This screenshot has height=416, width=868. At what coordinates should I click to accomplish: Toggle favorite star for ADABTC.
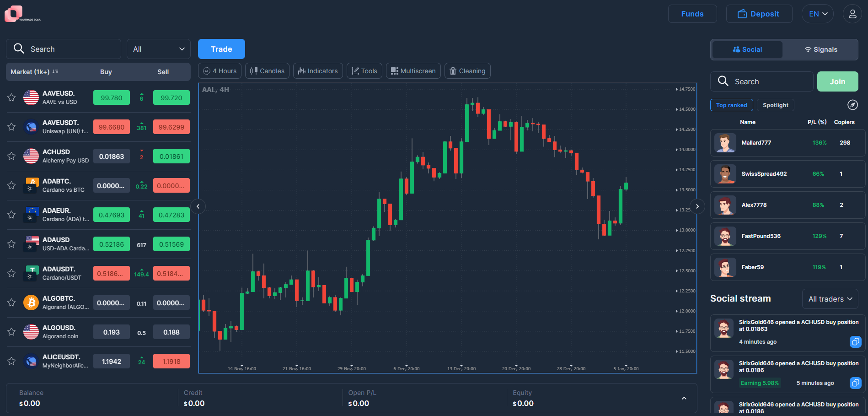click(x=11, y=185)
